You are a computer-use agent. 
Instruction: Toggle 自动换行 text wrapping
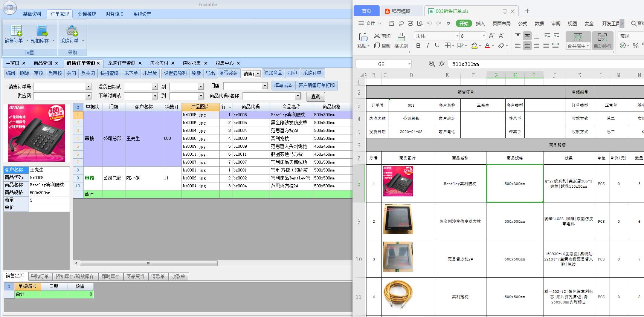[602, 41]
